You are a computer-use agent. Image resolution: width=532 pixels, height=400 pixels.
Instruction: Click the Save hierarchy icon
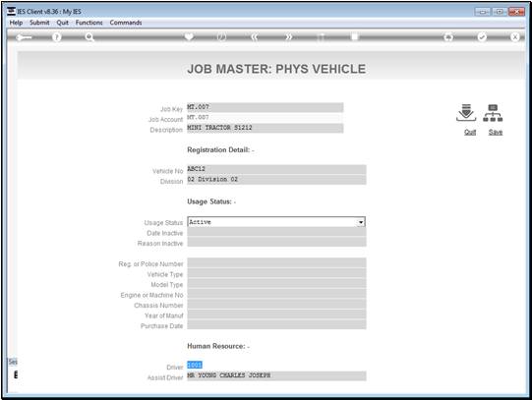tap(493, 113)
